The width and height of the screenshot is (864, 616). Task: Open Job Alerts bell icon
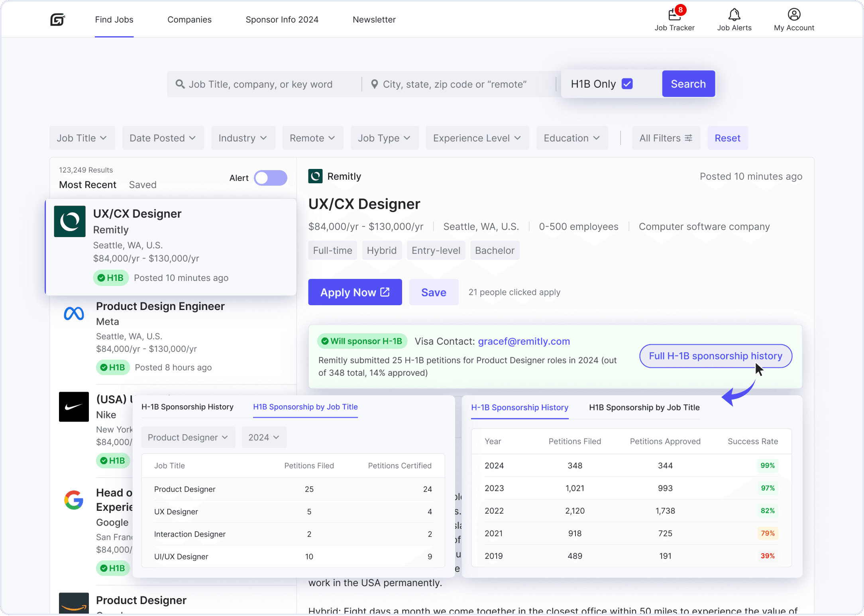(x=734, y=15)
